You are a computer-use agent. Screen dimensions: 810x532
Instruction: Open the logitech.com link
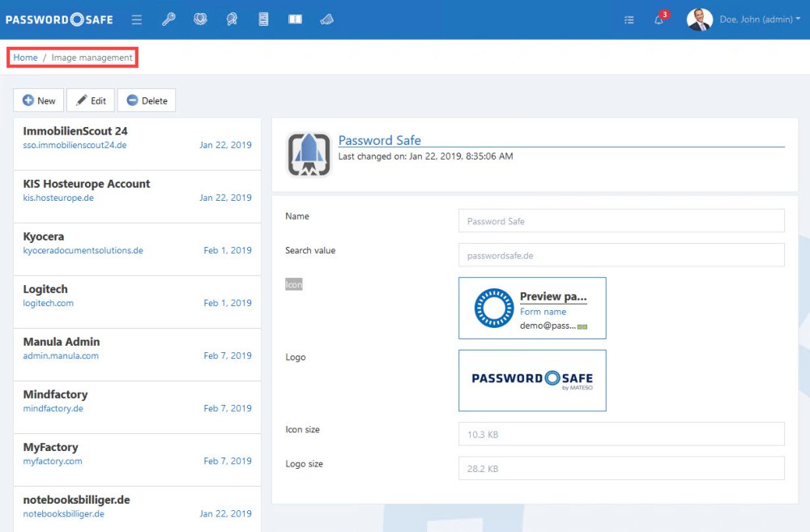pyautogui.click(x=48, y=303)
